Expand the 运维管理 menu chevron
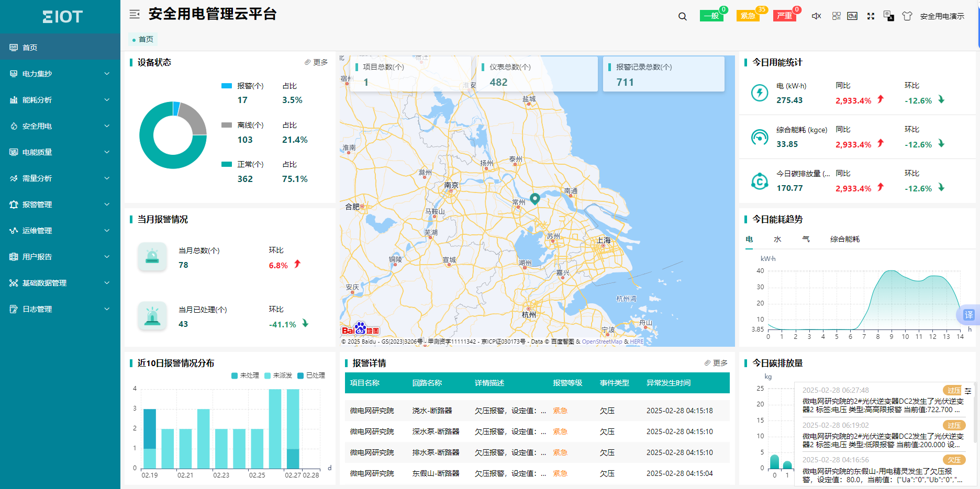 tap(107, 231)
